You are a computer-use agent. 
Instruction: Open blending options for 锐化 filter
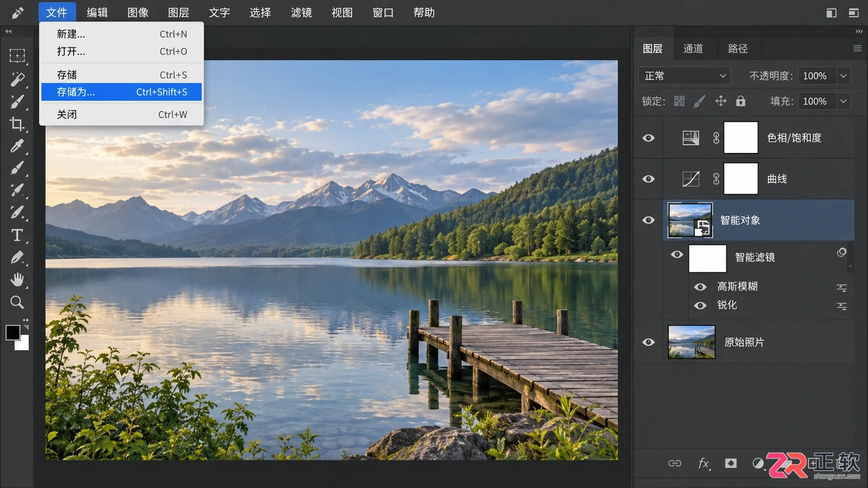(x=841, y=307)
